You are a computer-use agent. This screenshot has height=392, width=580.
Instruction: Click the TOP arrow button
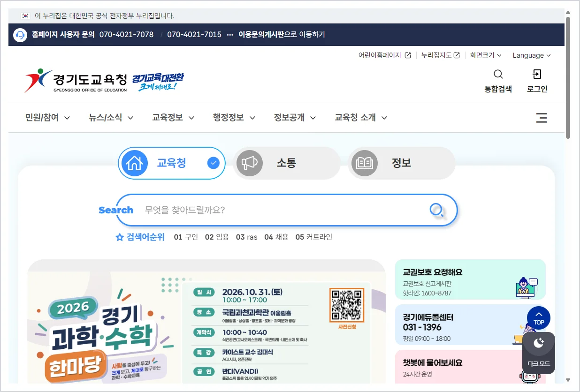(539, 318)
